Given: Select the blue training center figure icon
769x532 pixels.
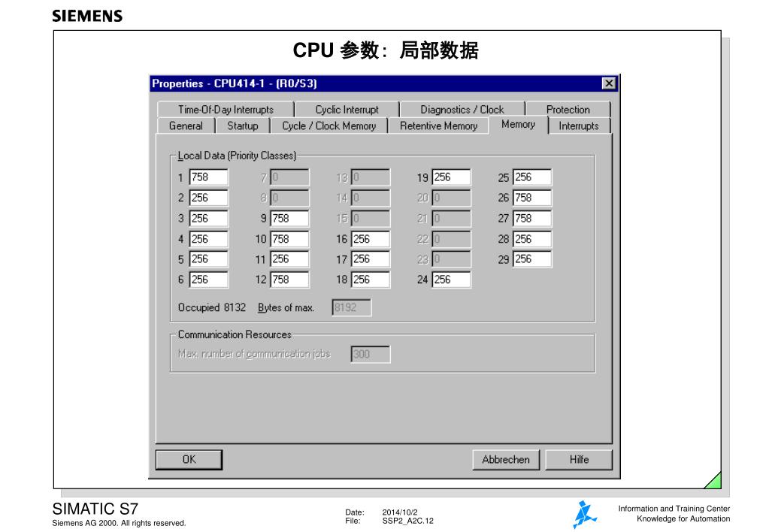Looking at the screenshot, I should point(585,515).
